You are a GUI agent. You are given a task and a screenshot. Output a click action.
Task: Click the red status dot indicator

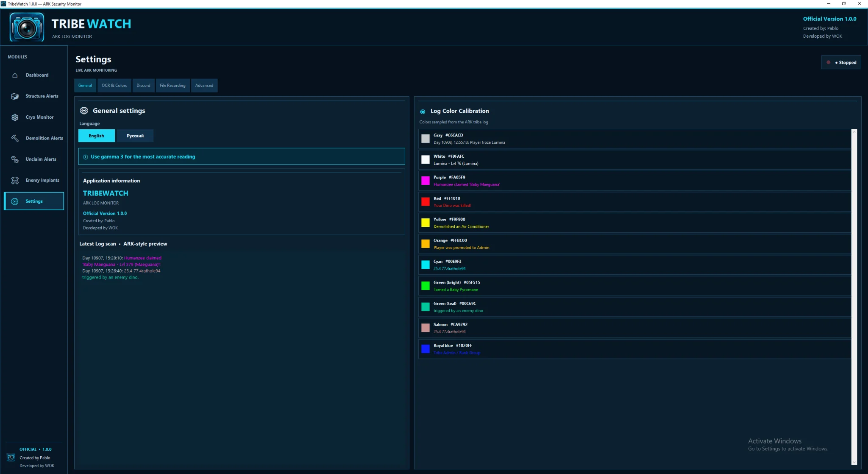point(829,62)
